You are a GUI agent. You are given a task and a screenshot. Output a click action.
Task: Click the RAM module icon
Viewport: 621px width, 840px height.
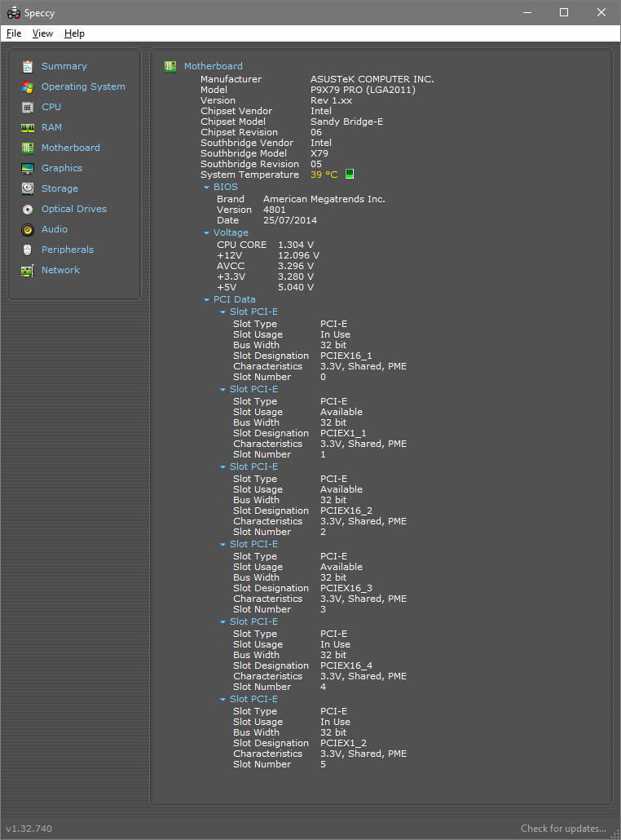click(x=28, y=127)
